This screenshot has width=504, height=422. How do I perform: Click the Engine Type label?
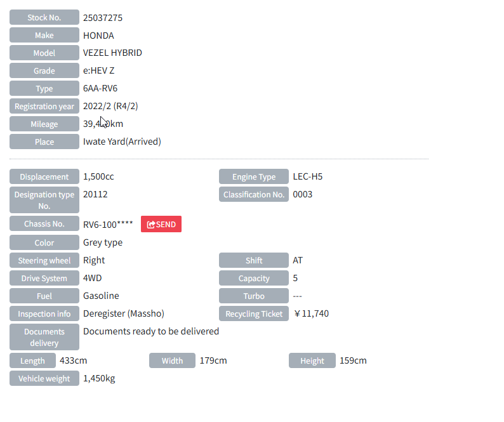click(254, 177)
